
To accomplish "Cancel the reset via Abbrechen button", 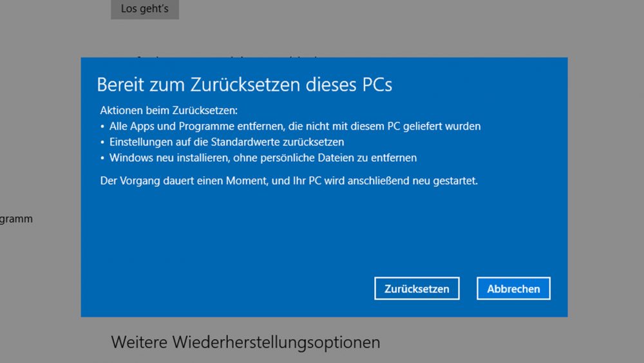I will (513, 289).
